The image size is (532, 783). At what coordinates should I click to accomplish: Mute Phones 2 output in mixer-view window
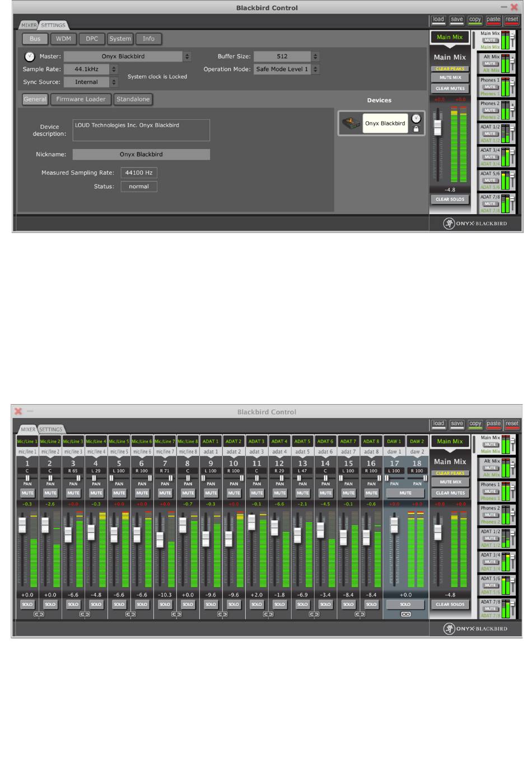[x=491, y=515]
